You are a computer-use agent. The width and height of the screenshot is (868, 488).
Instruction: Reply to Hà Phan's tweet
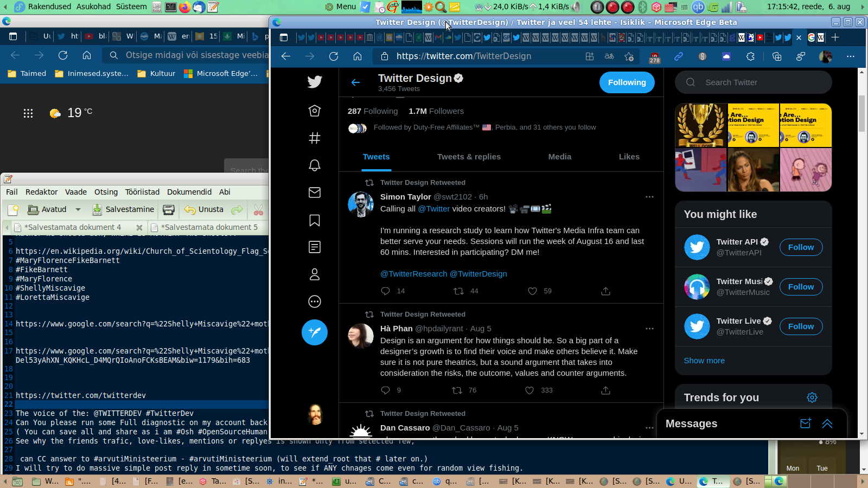tap(386, 390)
